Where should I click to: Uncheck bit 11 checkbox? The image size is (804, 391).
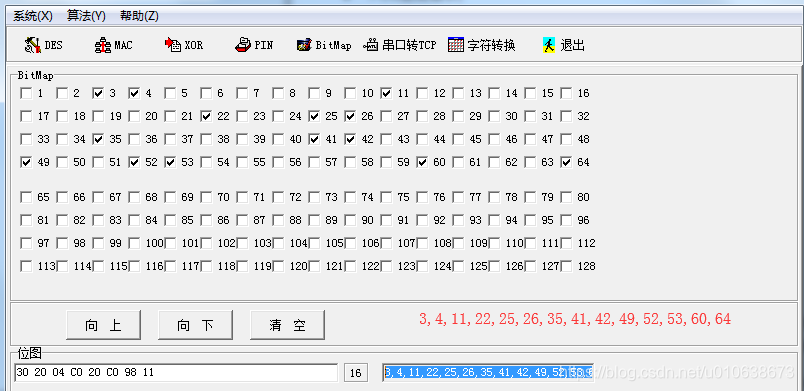386,93
